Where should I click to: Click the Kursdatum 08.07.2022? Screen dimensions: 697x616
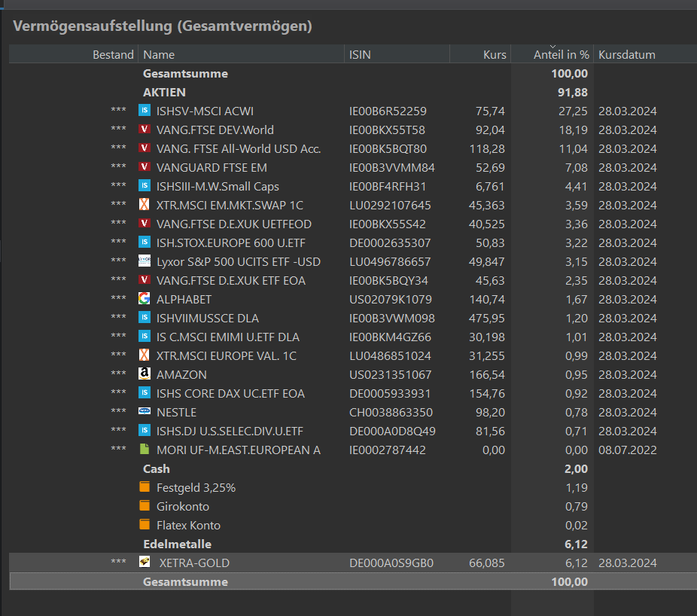click(x=627, y=450)
